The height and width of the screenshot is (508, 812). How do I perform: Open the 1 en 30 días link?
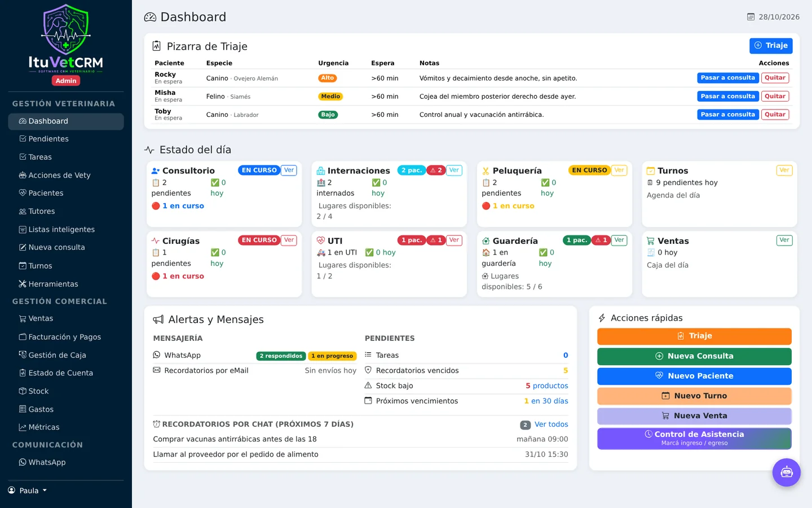point(546,401)
